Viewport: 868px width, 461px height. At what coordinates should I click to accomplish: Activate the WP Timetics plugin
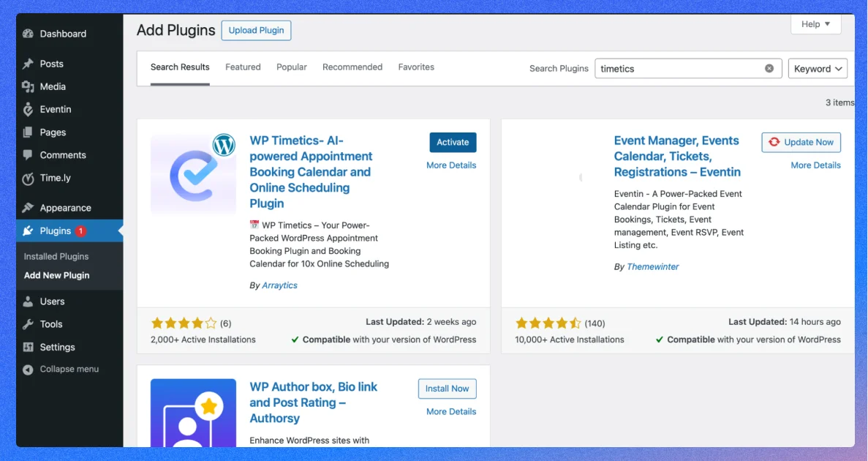453,143
